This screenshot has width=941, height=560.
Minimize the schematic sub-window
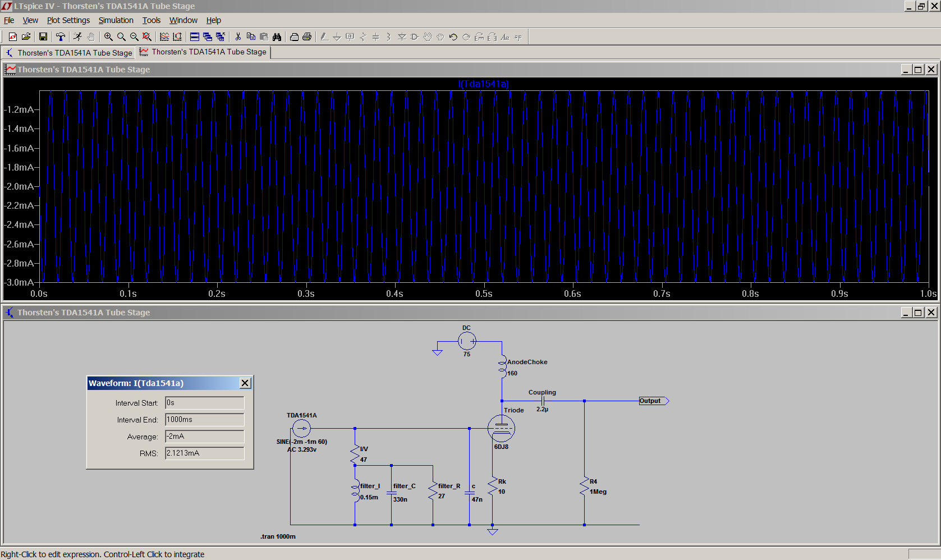[906, 313]
